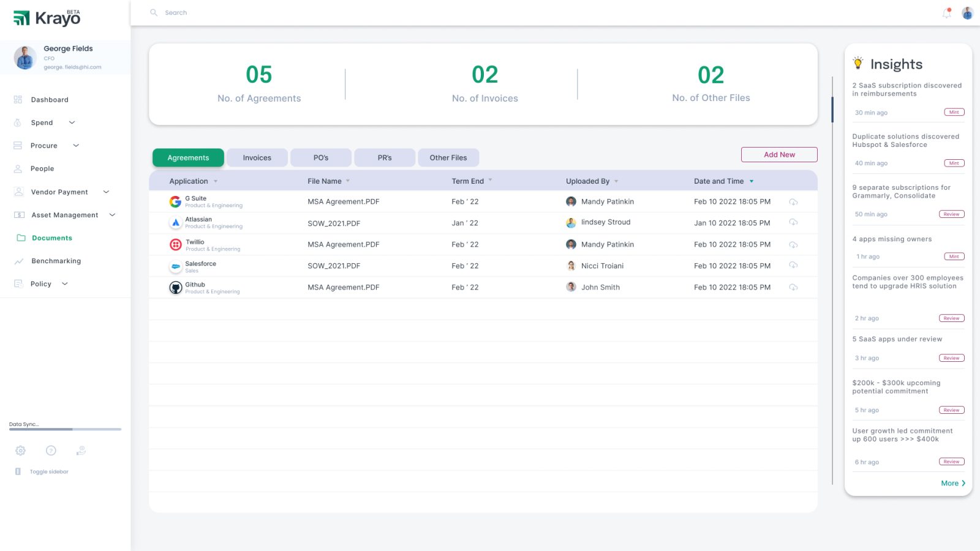
Task: Click uploader name John Smith
Action: click(x=600, y=287)
